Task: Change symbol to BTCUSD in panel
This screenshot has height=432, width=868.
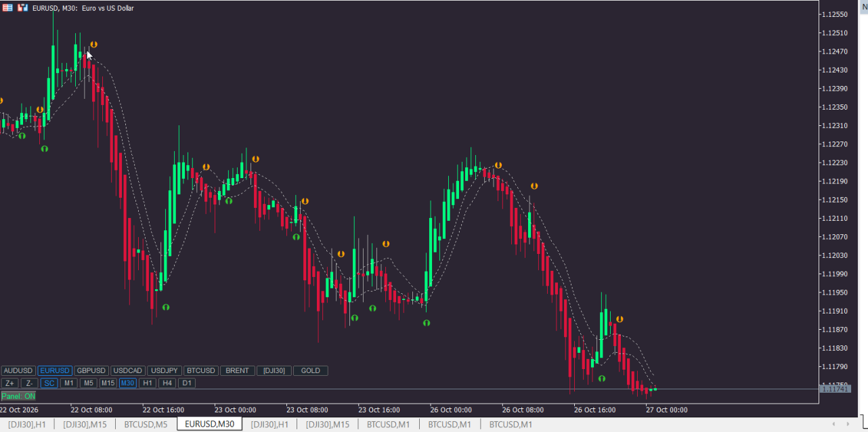Action: point(201,371)
